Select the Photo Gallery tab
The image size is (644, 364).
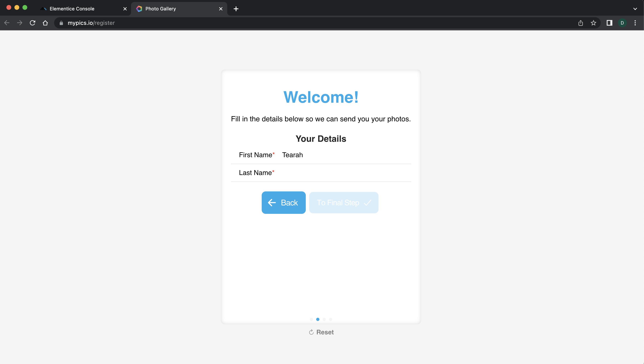179,9
